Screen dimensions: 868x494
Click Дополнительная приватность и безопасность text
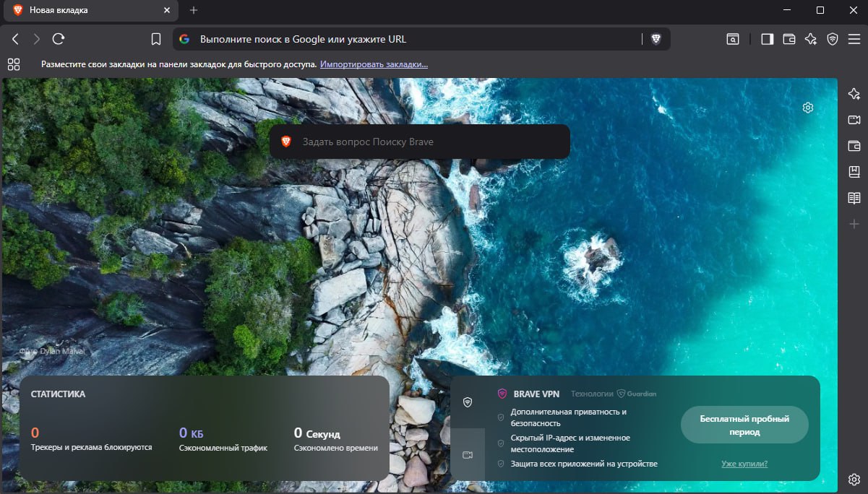pos(568,417)
